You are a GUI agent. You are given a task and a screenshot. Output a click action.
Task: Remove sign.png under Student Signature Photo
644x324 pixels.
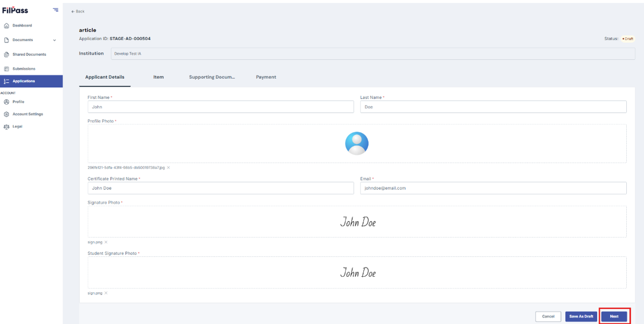pos(106,293)
